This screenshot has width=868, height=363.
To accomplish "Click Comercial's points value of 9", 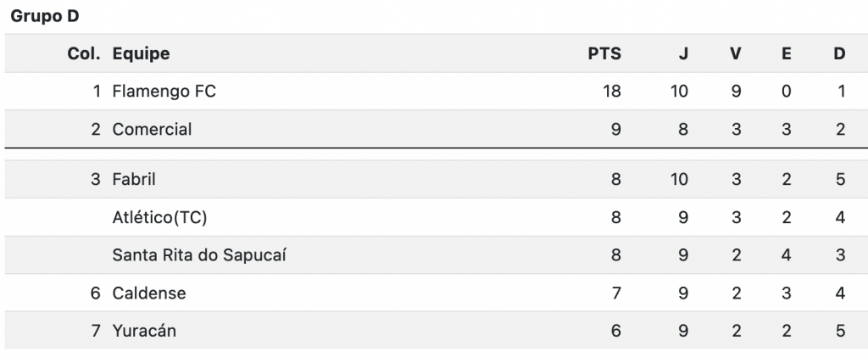I will (615, 129).
